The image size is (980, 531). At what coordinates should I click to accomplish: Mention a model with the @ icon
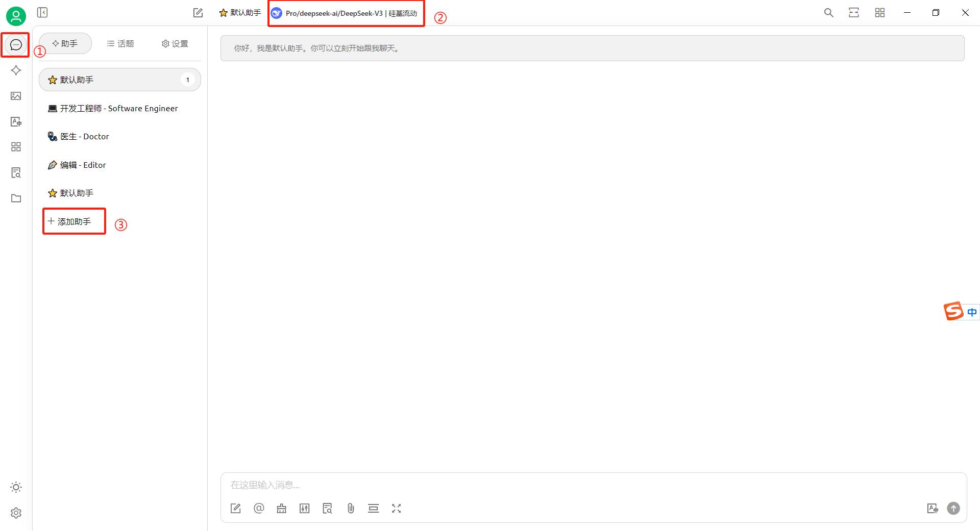(x=259, y=508)
